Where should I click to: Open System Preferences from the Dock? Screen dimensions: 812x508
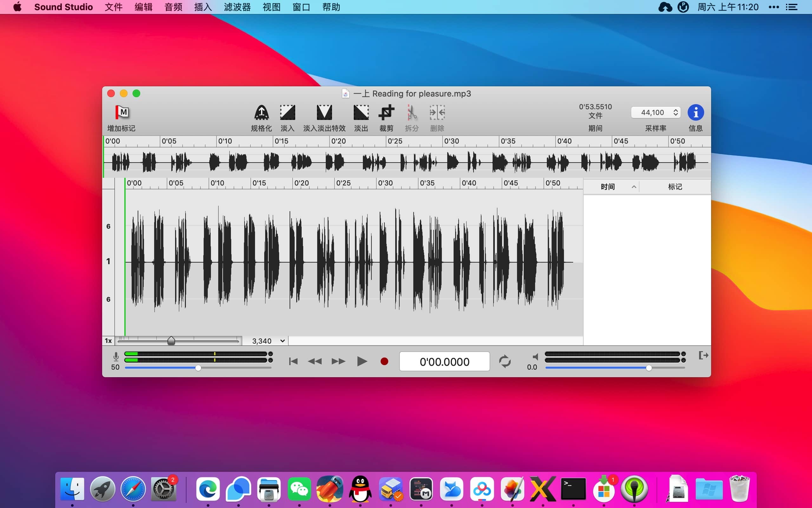coord(163,489)
